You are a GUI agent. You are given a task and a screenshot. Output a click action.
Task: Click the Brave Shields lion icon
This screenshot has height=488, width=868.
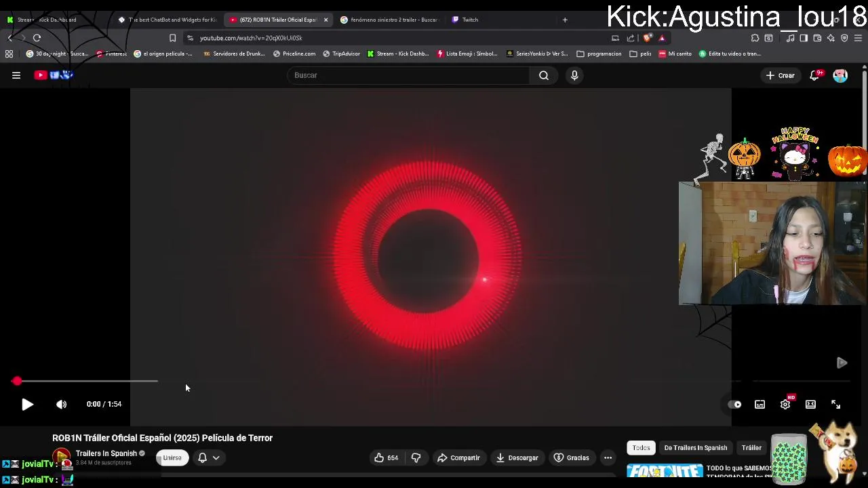[648, 38]
